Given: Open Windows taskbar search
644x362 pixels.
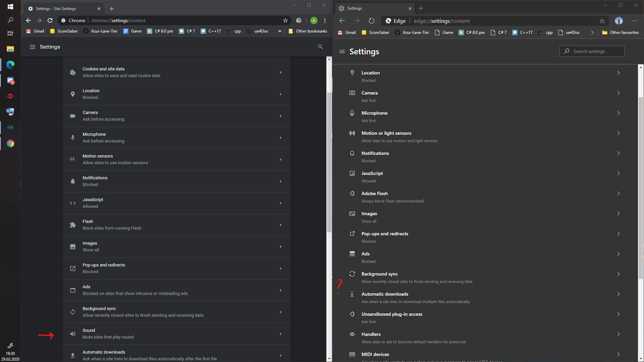Looking at the screenshot, I should [x=10, y=20].
